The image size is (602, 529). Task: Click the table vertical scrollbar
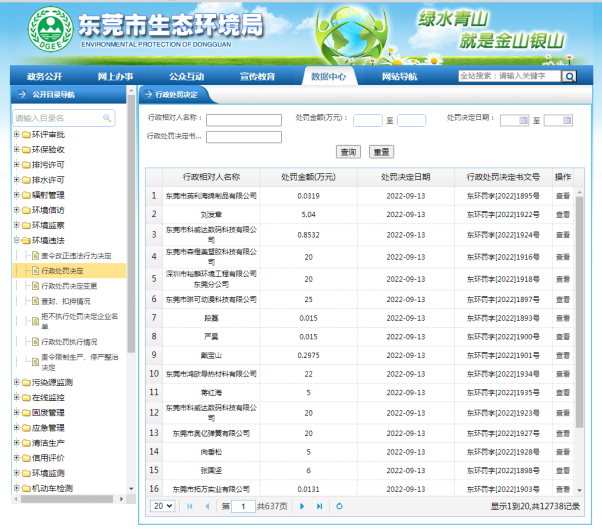tap(579, 312)
